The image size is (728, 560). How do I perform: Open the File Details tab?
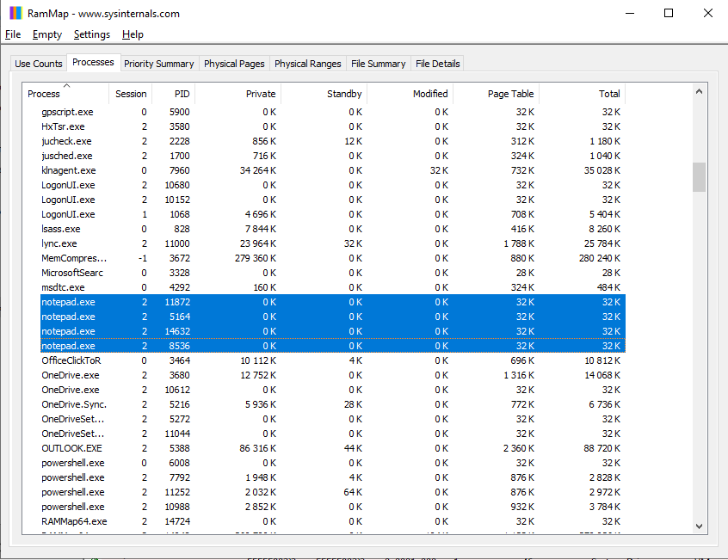point(438,64)
